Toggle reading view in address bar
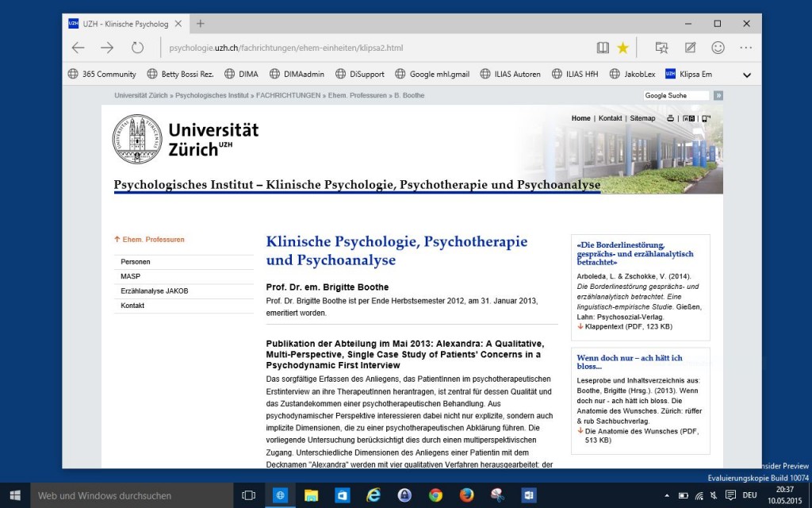Screen dimensions: 812x508 [x=603, y=48]
